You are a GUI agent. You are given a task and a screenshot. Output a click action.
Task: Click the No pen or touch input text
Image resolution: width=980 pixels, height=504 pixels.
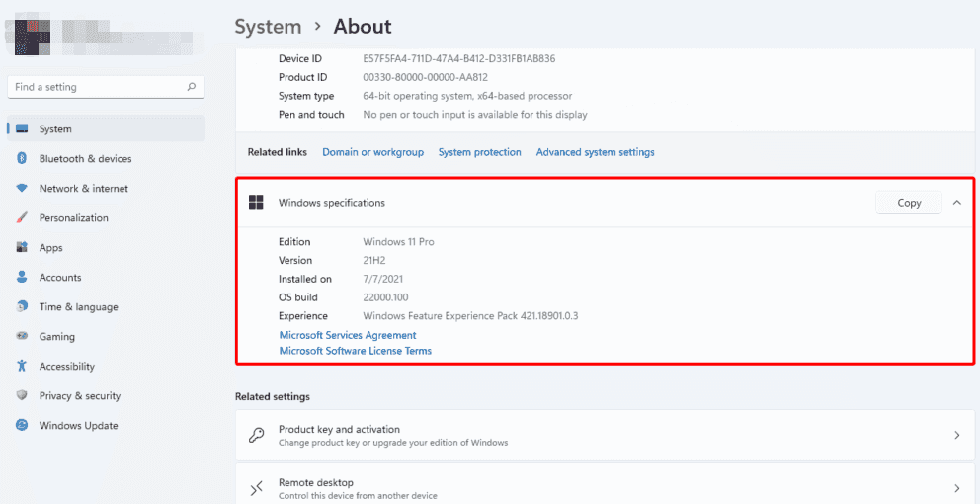point(475,115)
